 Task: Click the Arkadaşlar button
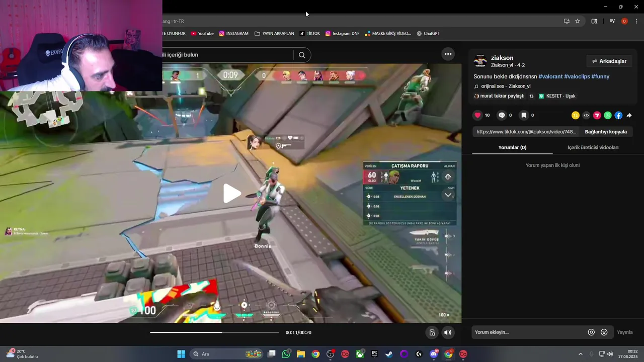click(609, 61)
